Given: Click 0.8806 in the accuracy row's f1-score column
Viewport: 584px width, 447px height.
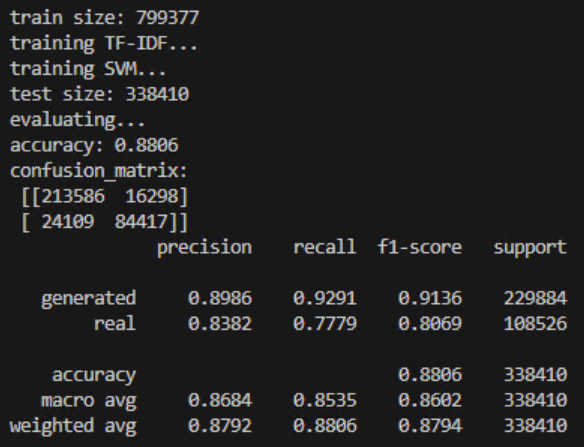Looking at the screenshot, I should pyautogui.click(x=430, y=374).
